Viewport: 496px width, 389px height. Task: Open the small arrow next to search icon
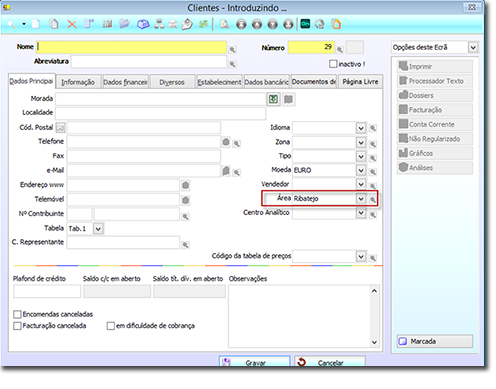click(x=24, y=24)
